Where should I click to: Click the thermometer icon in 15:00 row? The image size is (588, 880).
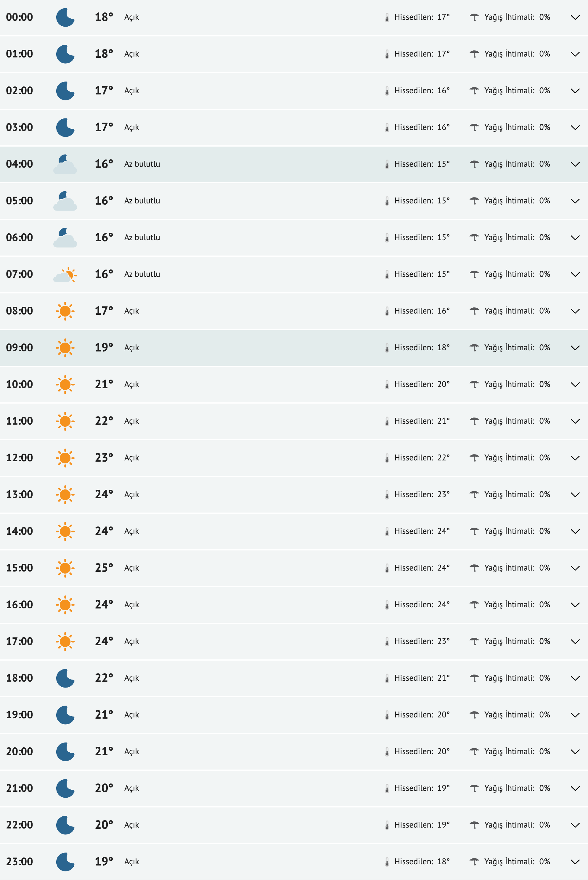click(387, 568)
